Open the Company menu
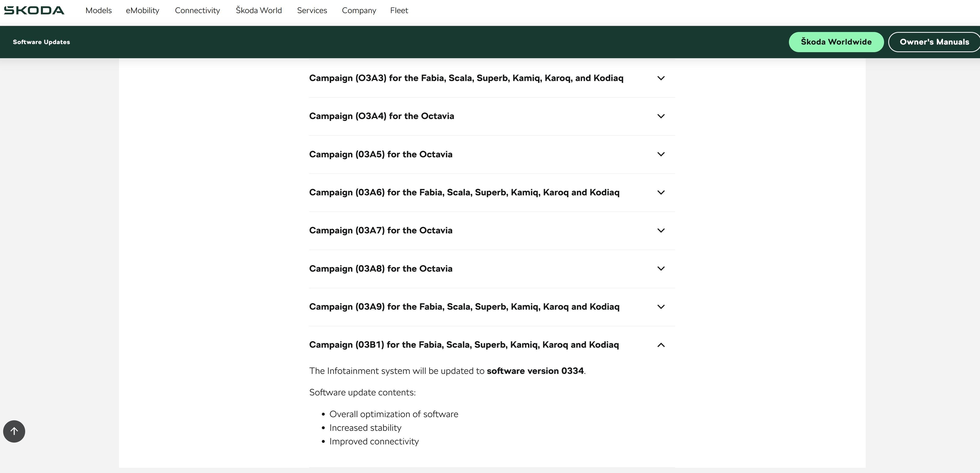 (359, 10)
